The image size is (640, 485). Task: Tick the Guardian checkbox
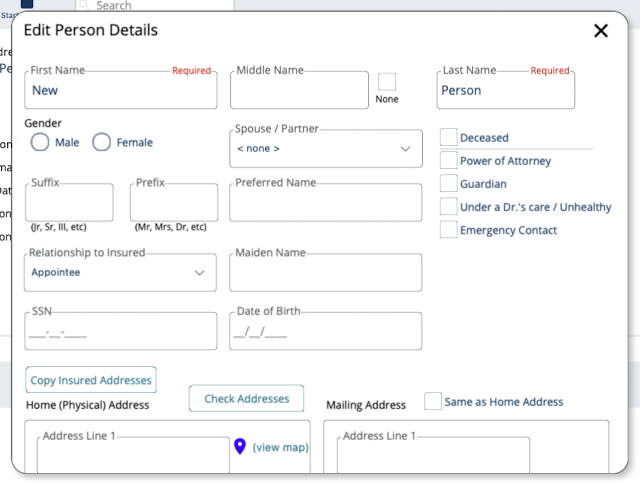tap(449, 183)
